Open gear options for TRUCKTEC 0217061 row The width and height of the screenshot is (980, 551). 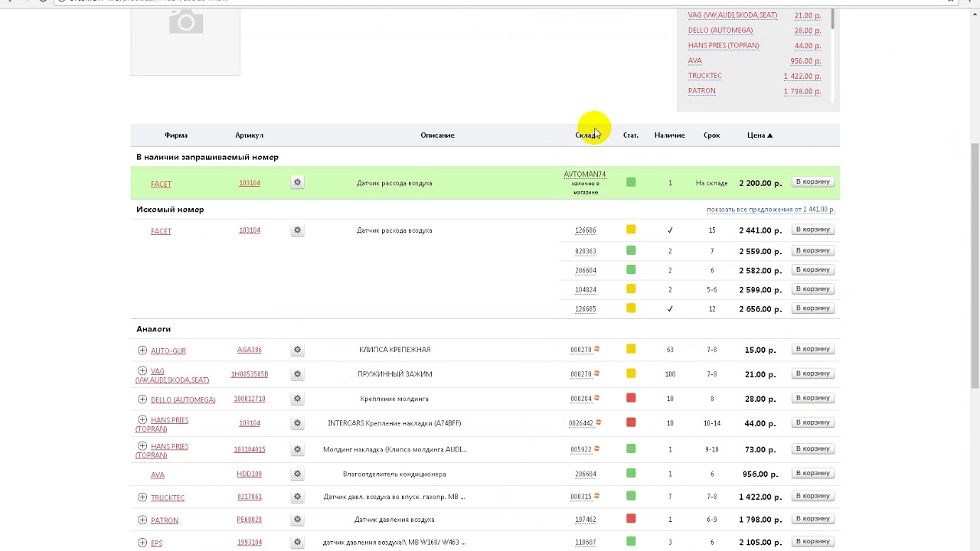pos(297,497)
